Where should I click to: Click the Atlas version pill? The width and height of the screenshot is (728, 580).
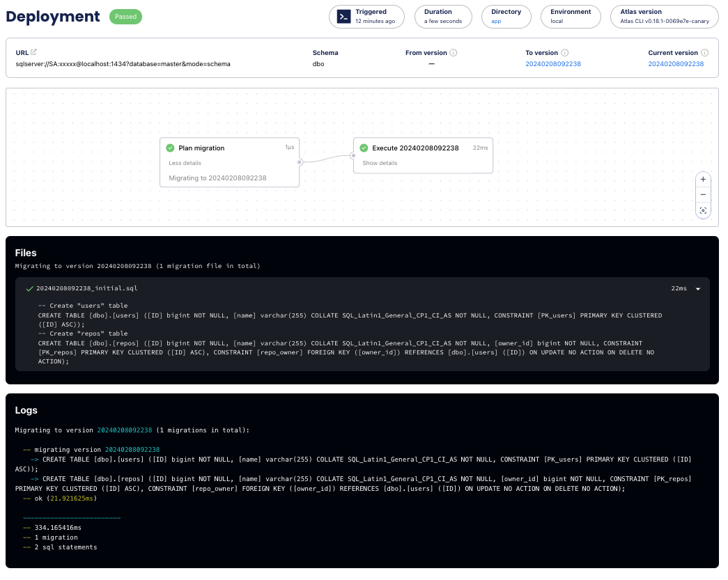(x=664, y=17)
